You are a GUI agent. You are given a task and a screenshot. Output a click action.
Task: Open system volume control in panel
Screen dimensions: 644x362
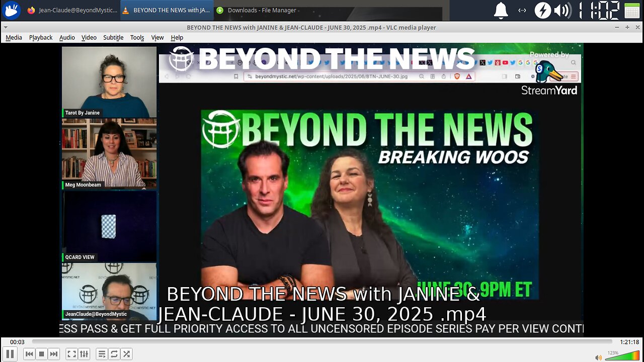[562, 10]
